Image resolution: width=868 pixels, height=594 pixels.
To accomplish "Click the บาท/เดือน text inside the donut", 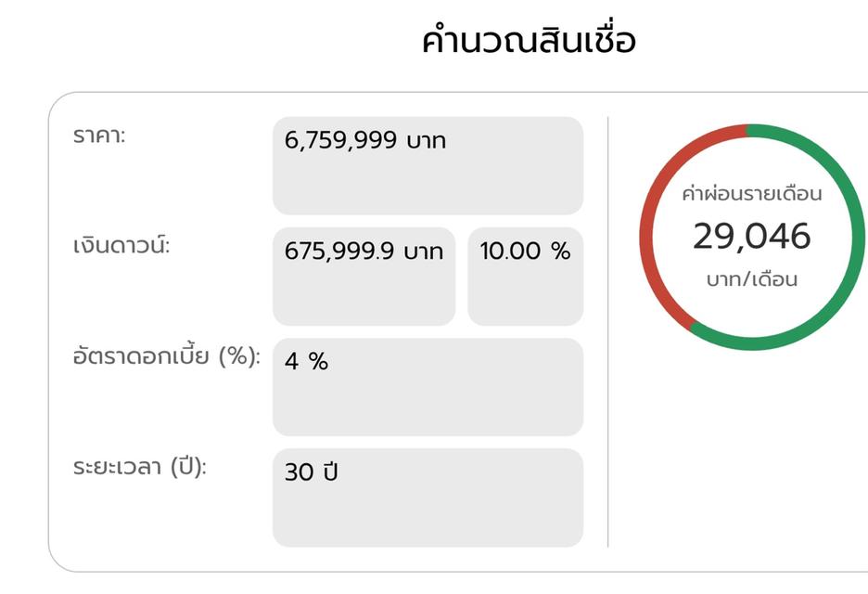I will 750,277.
